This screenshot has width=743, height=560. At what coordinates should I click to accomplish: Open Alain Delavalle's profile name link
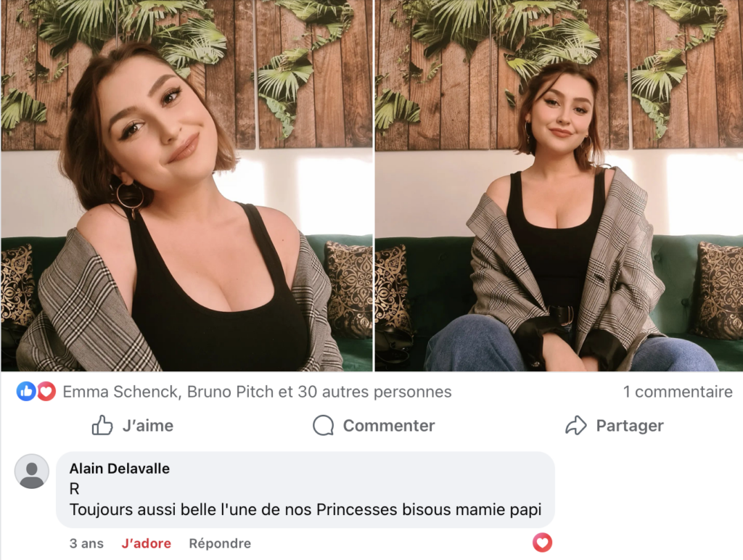coord(120,469)
